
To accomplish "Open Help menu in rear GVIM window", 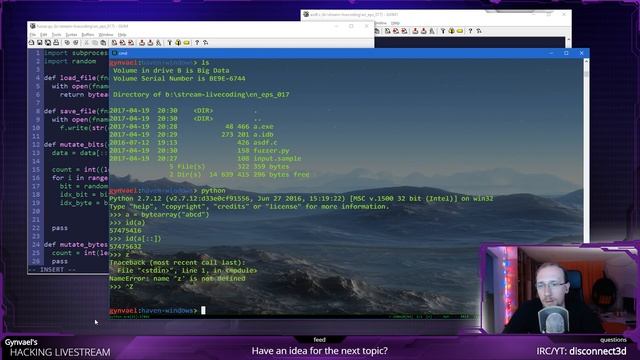I will point(395,23).
